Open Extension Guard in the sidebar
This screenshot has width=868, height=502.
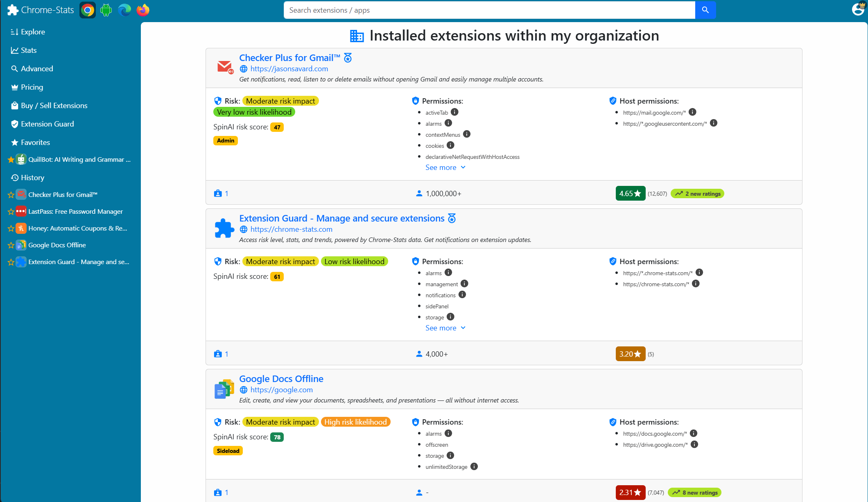(43, 124)
